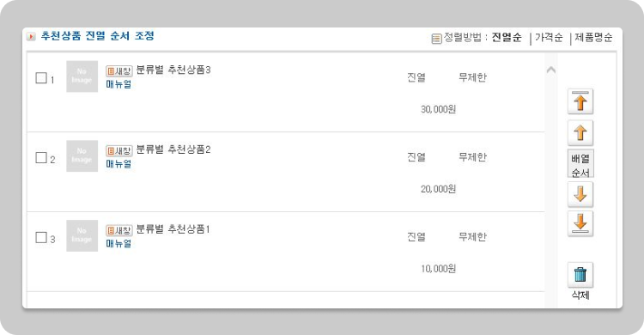Click the No Image thumbnail of item 2
644x335 pixels.
82,156
